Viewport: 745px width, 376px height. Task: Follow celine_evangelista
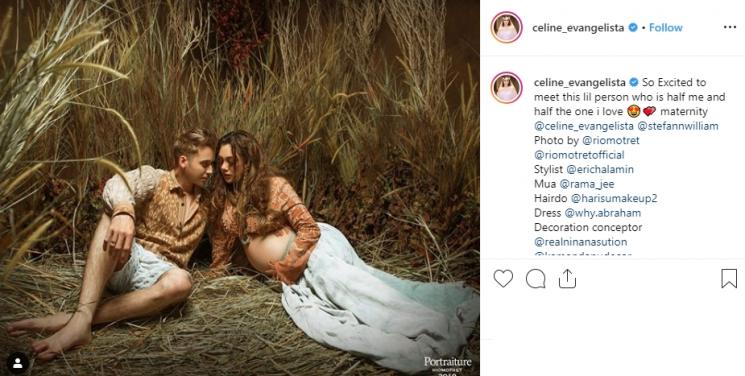click(x=666, y=28)
